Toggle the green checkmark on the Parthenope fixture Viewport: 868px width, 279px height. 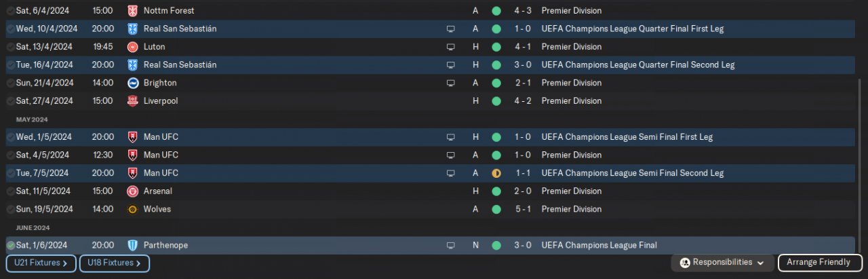pos(11,245)
